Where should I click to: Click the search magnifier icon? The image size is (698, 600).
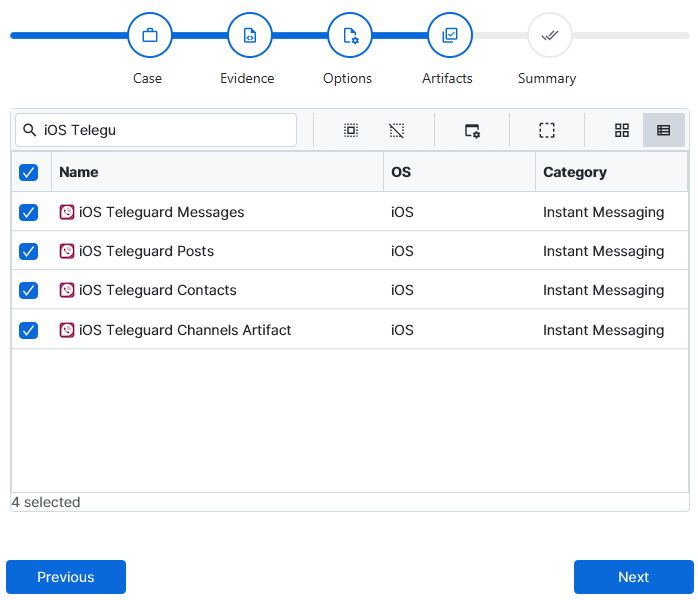29,130
